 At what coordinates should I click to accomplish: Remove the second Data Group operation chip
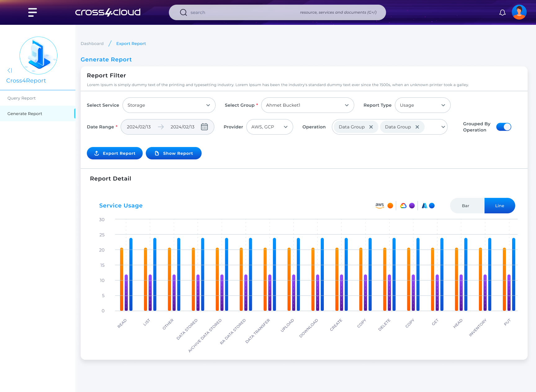418,127
